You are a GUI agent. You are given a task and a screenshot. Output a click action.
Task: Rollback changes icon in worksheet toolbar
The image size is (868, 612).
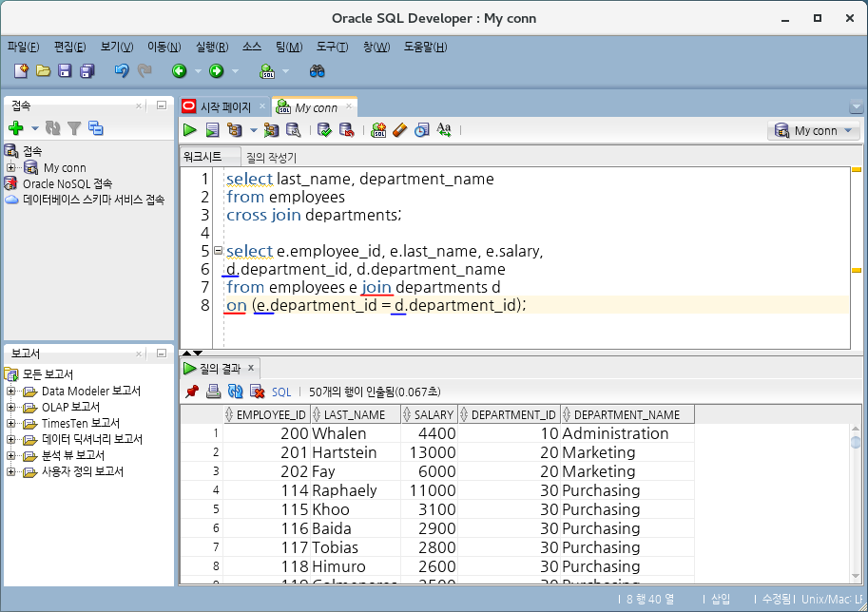pyautogui.click(x=347, y=130)
